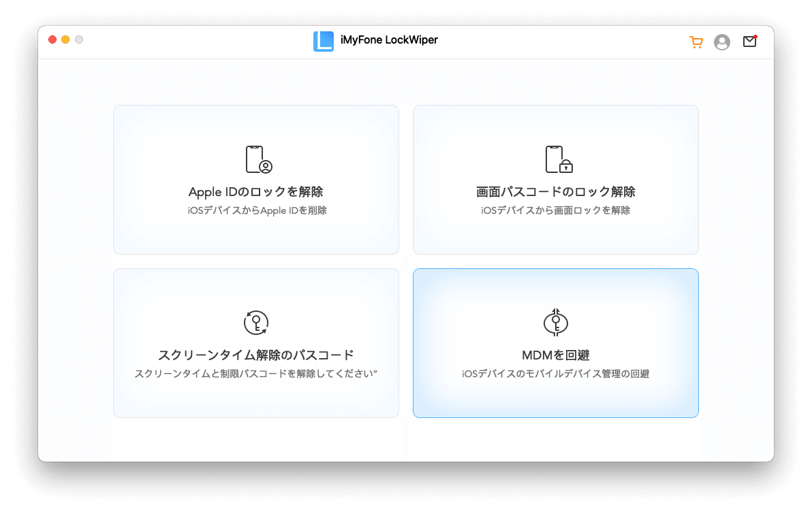Click the iMyFone LockWiper window title text
Screen dimensions: 812x512
point(389,40)
